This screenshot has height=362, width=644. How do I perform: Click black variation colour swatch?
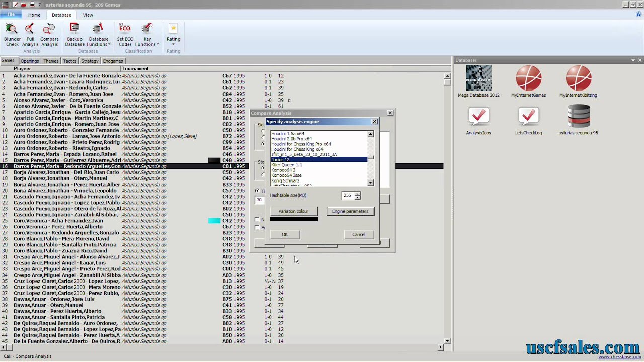click(294, 219)
